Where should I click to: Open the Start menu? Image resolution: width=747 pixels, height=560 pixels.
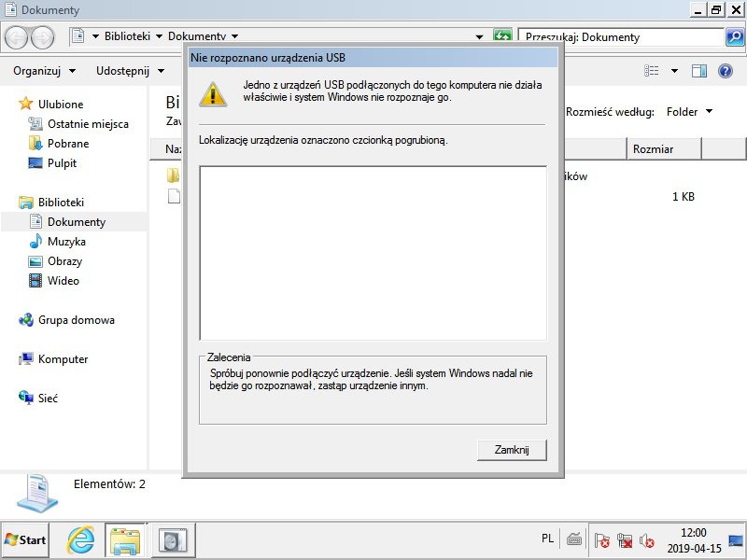click(x=25, y=540)
